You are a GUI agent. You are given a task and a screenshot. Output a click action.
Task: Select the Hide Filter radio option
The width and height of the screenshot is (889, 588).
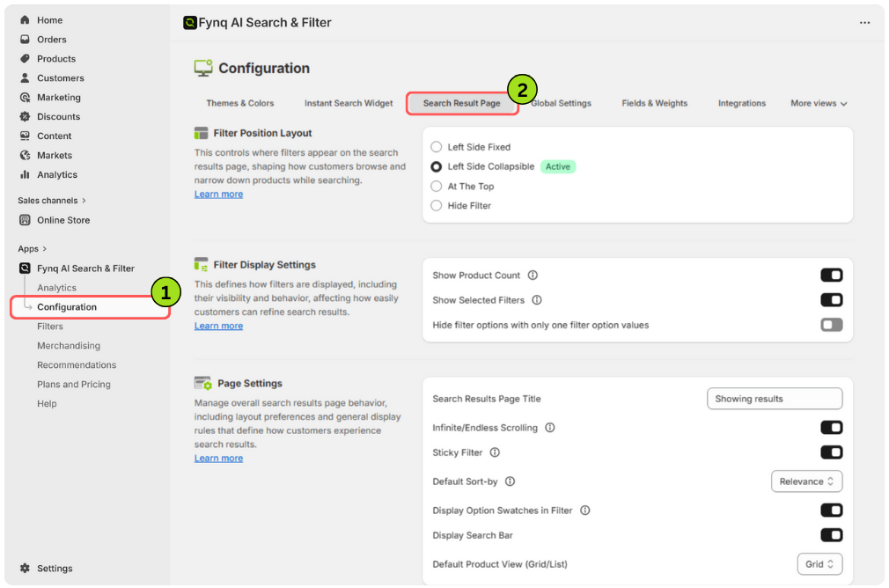coord(436,205)
